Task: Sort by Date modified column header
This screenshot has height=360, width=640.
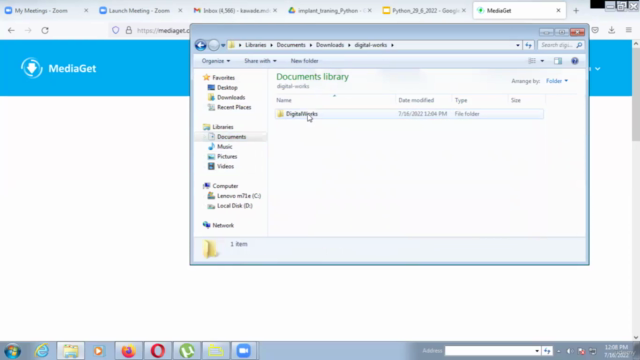Action: 423,100
